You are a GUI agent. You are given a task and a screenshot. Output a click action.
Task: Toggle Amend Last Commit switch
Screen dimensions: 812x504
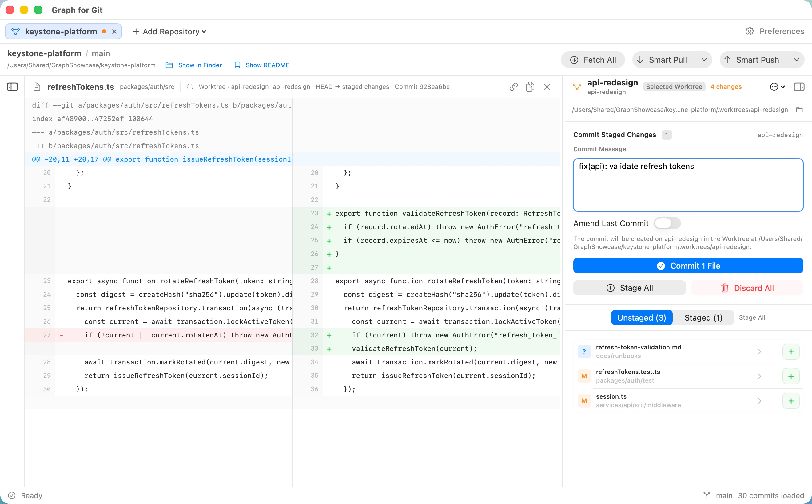(667, 223)
